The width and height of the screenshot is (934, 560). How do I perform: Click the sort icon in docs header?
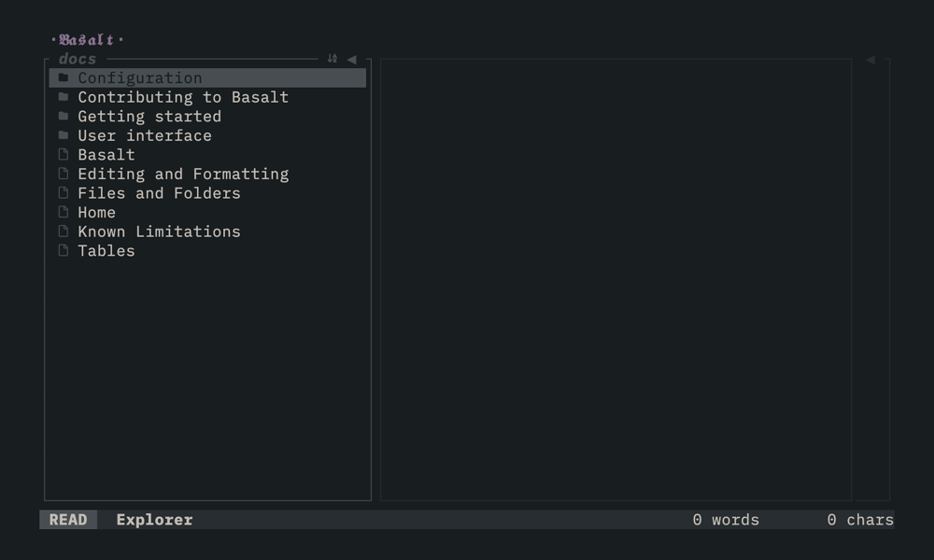coord(333,58)
